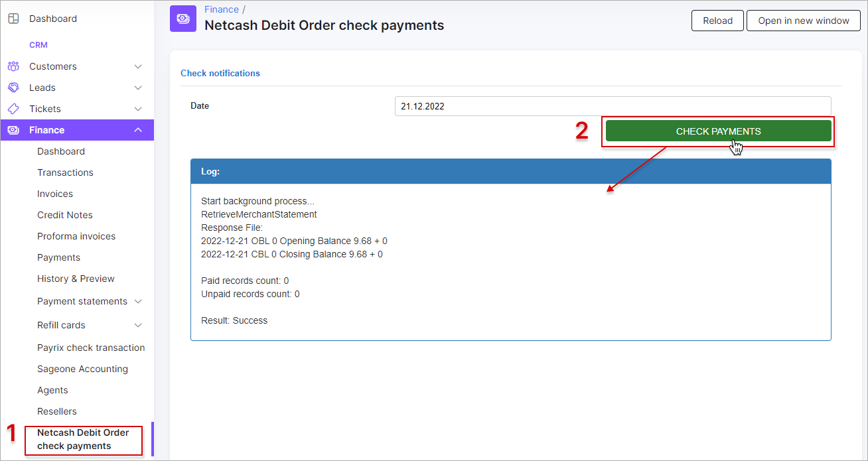Viewport: 868px width, 461px height.
Task: Switch to the Check notifications tab
Action: coord(220,73)
